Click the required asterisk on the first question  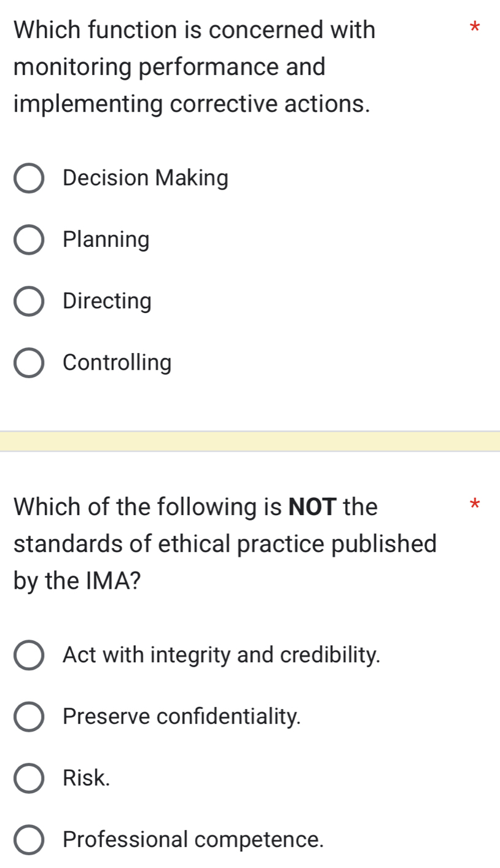473,28
